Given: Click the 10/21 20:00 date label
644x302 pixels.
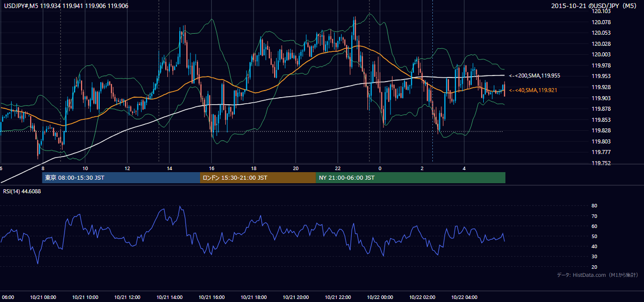Looking at the screenshot, I should point(296,297).
